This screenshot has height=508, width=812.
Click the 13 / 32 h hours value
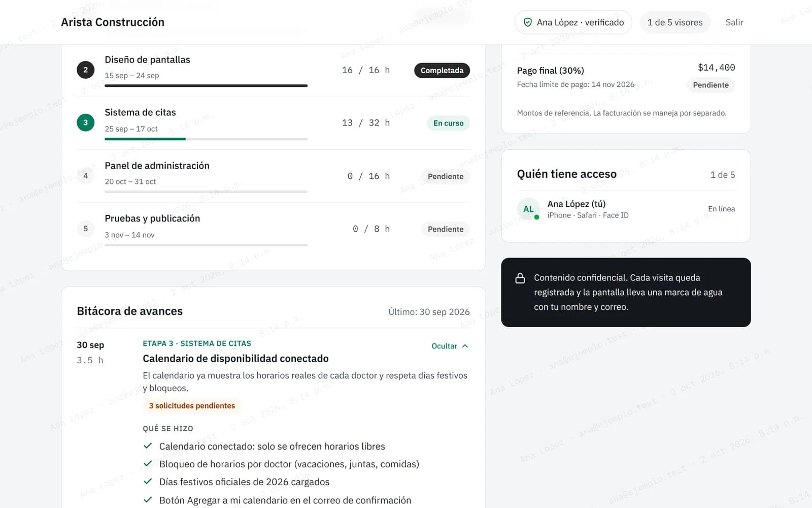pyautogui.click(x=366, y=123)
